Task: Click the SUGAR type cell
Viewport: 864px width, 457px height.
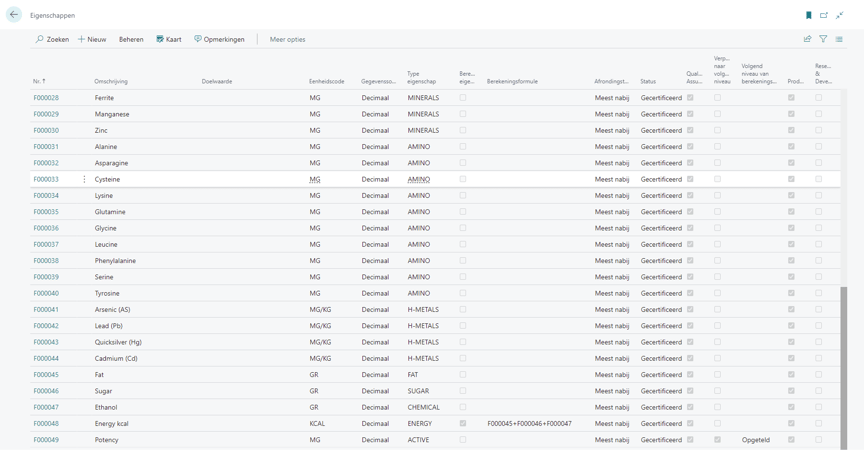Action: pyautogui.click(x=418, y=391)
